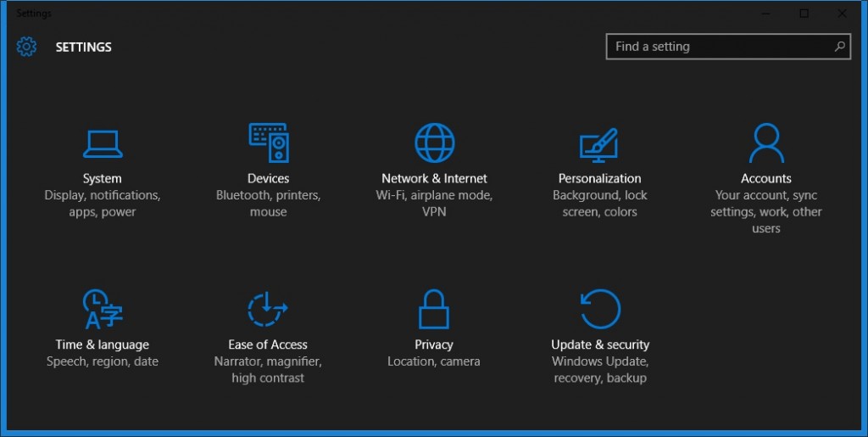Click the "System" label
The image size is (868, 437).
103,178
